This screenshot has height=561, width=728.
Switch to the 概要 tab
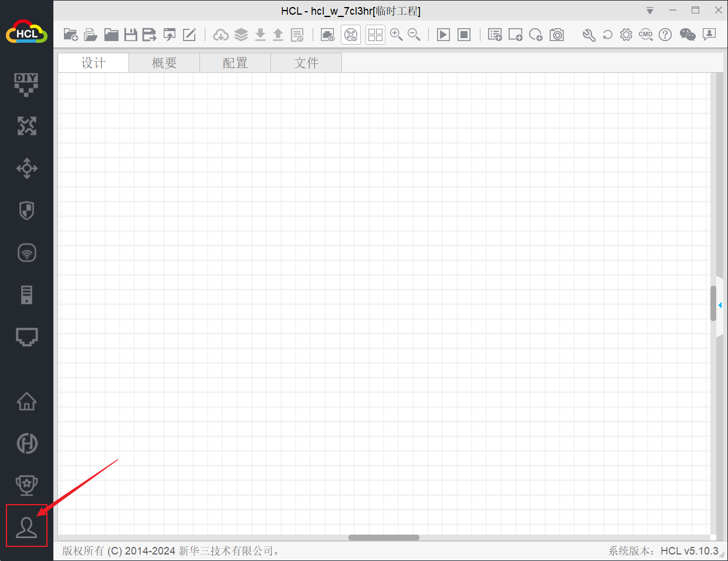(164, 63)
